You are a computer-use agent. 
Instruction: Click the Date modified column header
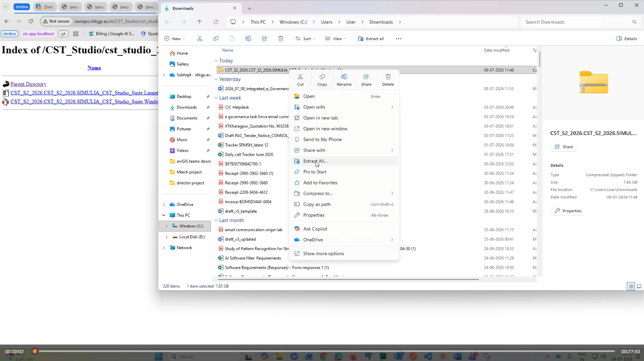(x=496, y=50)
